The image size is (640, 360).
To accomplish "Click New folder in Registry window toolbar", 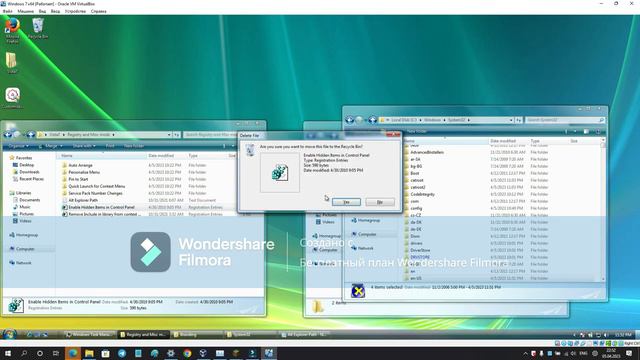I will (x=133, y=146).
